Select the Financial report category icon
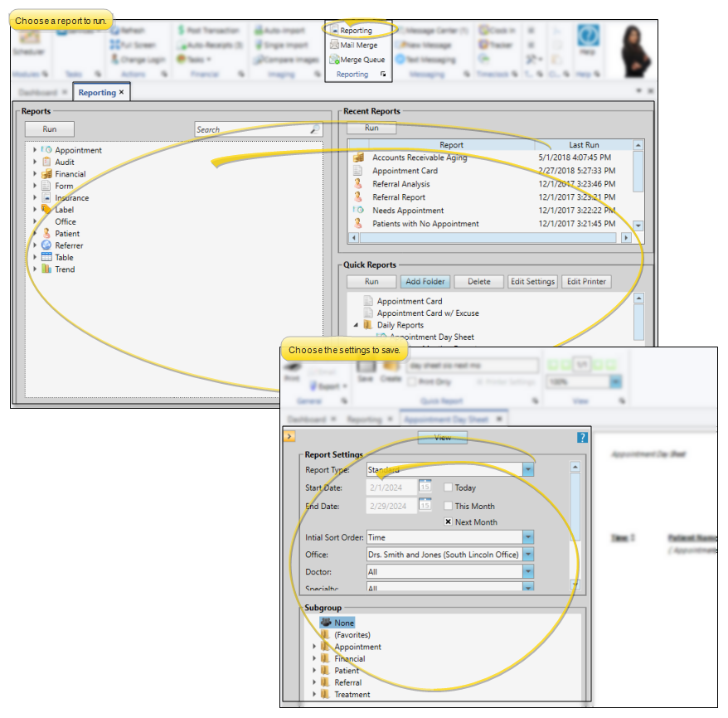Screen dimensions: 728x718 tap(46, 174)
